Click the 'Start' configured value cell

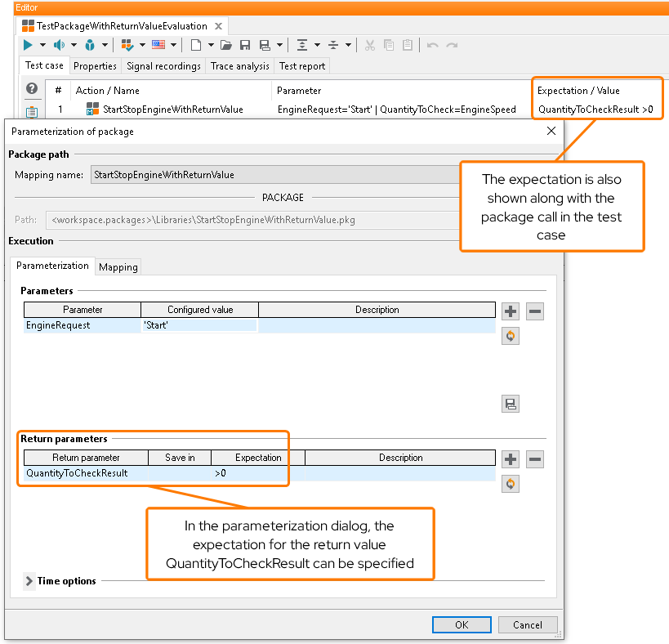[x=199, y=325]
